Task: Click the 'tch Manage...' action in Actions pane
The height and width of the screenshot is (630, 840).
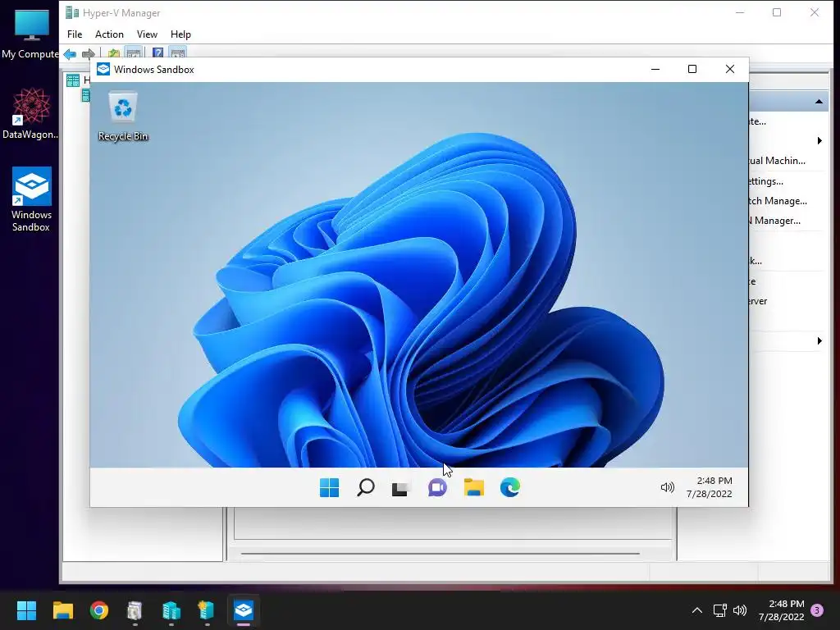Action: coord(778,201)
